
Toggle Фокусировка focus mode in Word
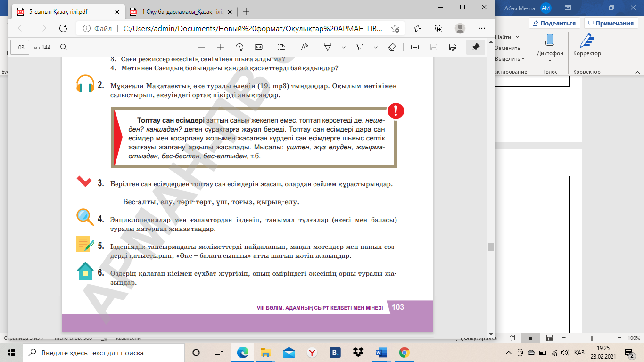(x=476, y=338)
